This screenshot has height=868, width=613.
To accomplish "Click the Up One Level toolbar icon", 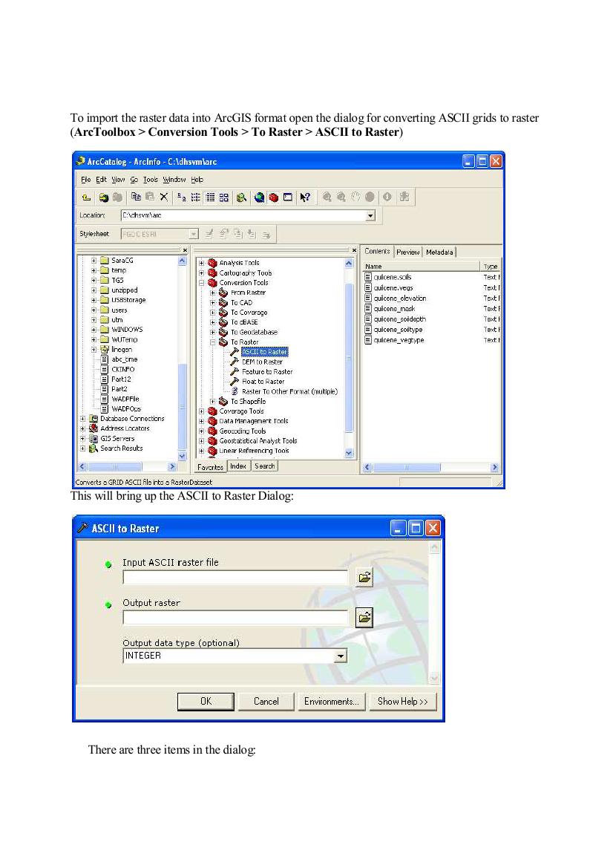I will pyautogui.click(x=86, y=197).
